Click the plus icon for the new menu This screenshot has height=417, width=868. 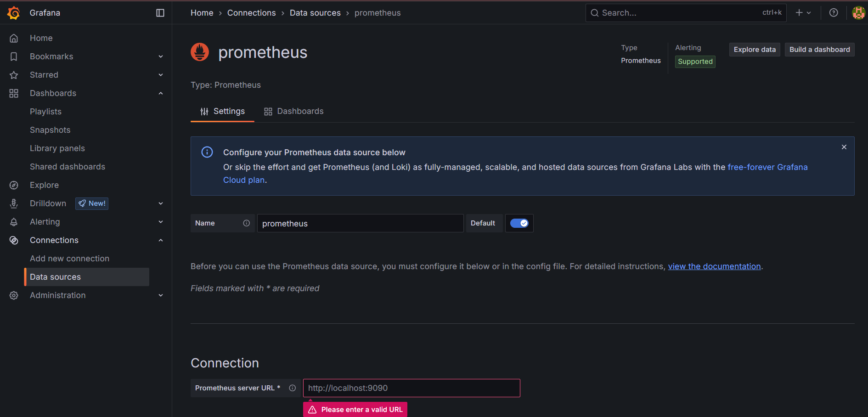(x=799, y=13)
